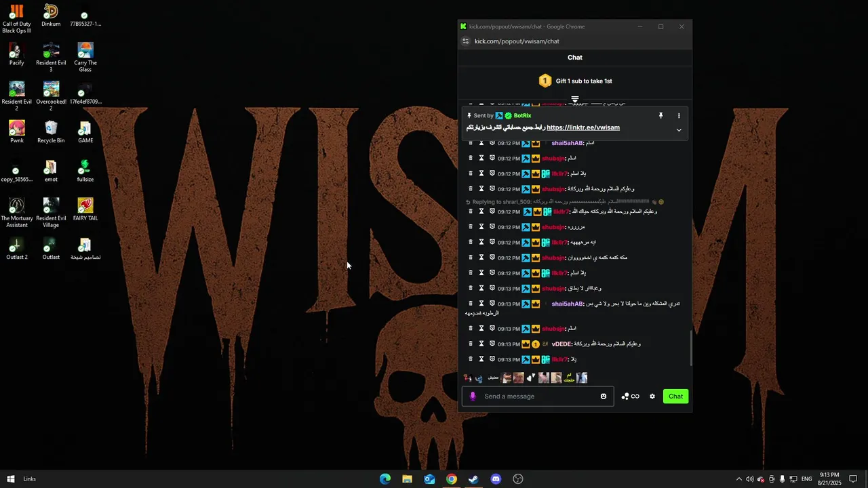Click the chat window vertical scrollbar thumb
The image size is (868, 488).
coord(691,348)
